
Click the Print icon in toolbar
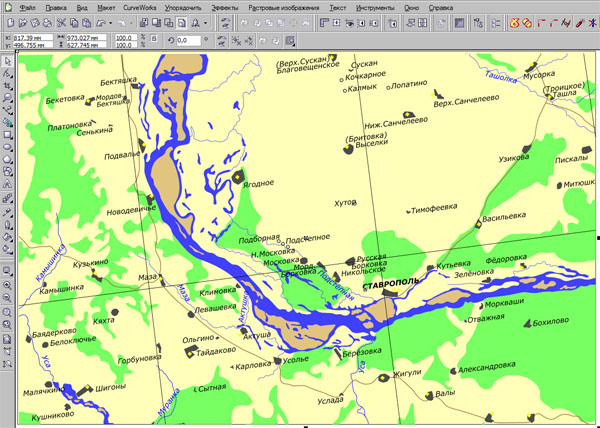(x=47, y=22)
